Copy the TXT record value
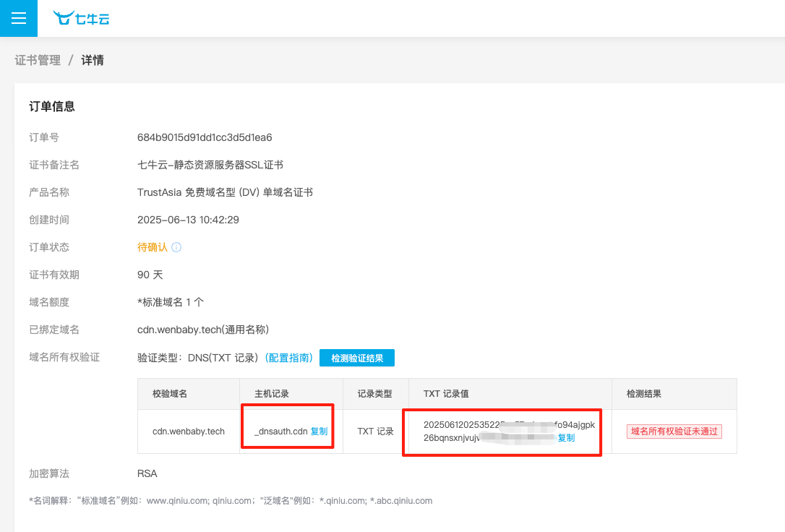The image size is (785, 532). click(566, 438)
